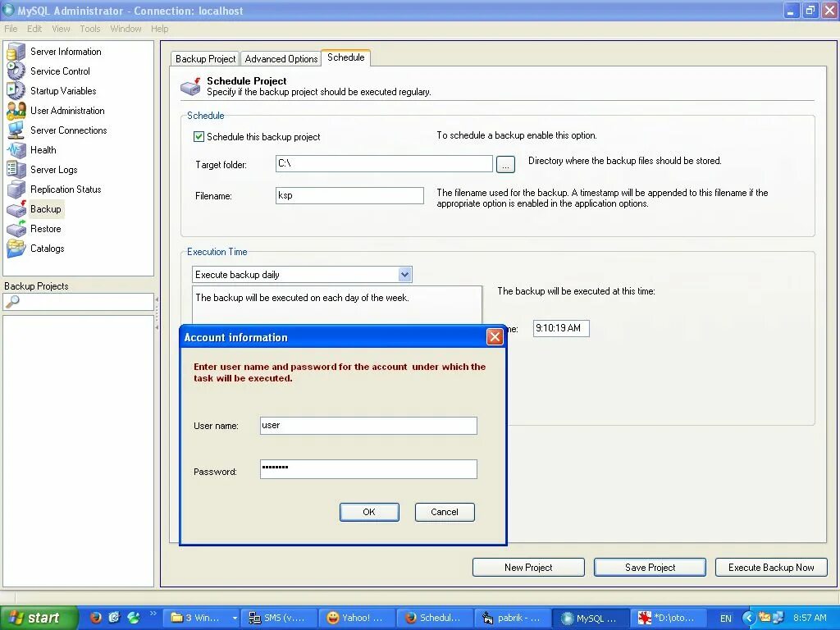Click the Service Control gear icon
The image size is (840, 630).
pos(16,71)
